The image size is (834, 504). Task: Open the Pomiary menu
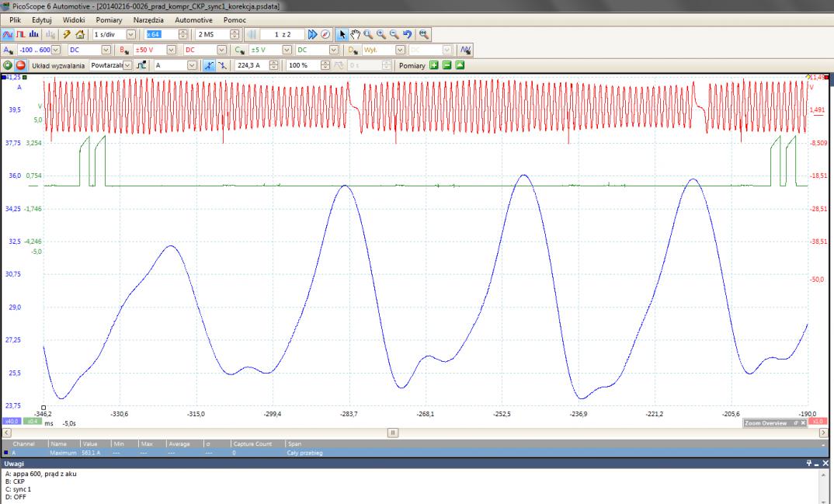[x=108, y=19]
